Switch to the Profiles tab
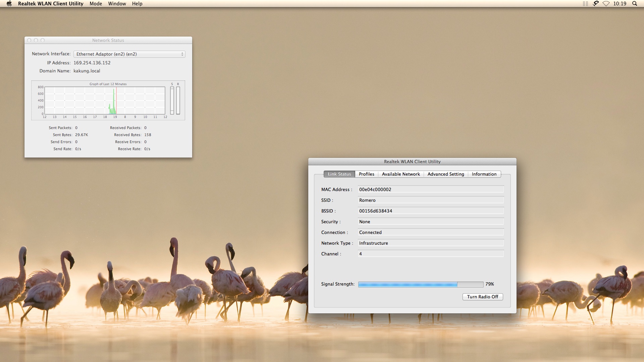The image size is (644, 362). click(366, 174)
